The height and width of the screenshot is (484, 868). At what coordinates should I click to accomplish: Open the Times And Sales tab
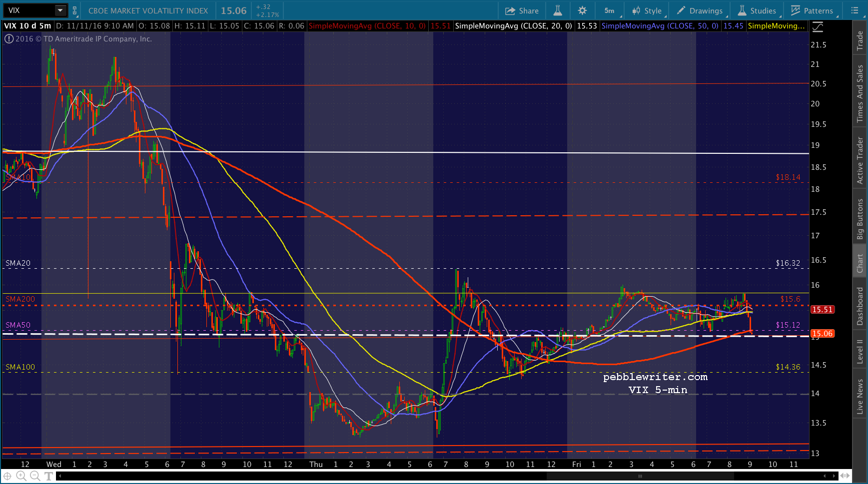tap(860, 93)
